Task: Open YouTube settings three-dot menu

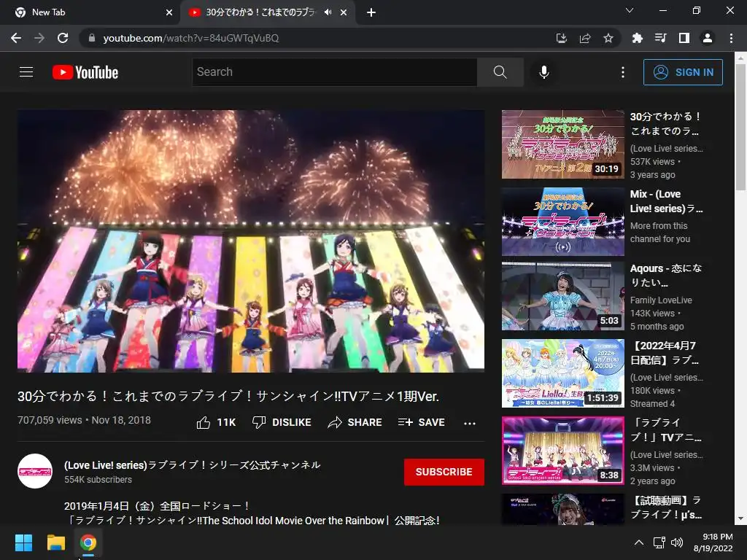Action: pos(623,72)
